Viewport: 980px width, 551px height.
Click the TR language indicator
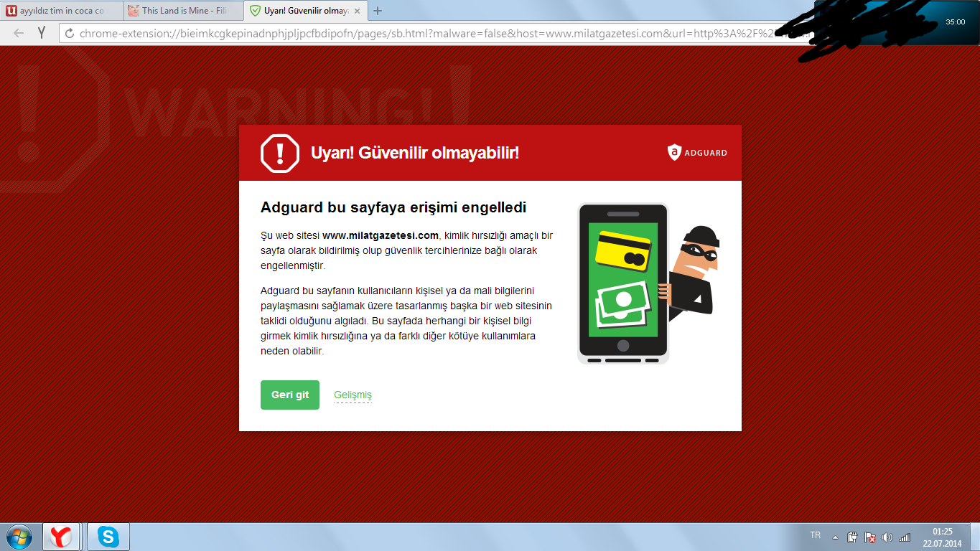[x=816, y=536]
